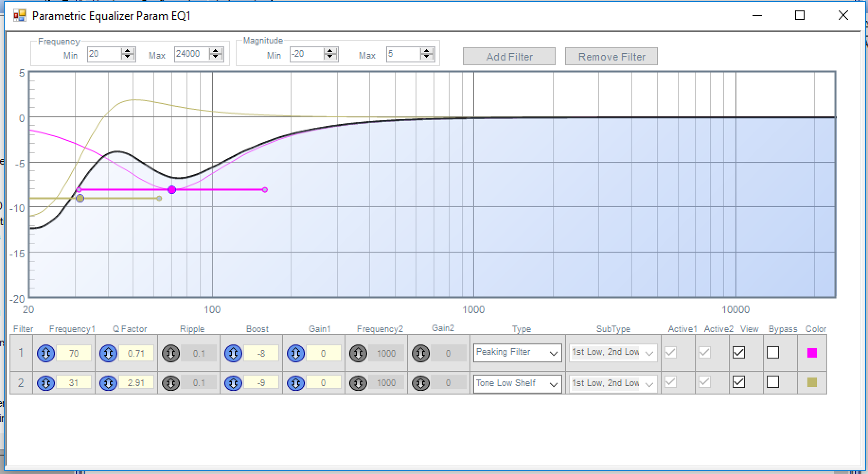
Task: Click the Frequency2 adjust knob for filter 2
Action: [358, 383]
